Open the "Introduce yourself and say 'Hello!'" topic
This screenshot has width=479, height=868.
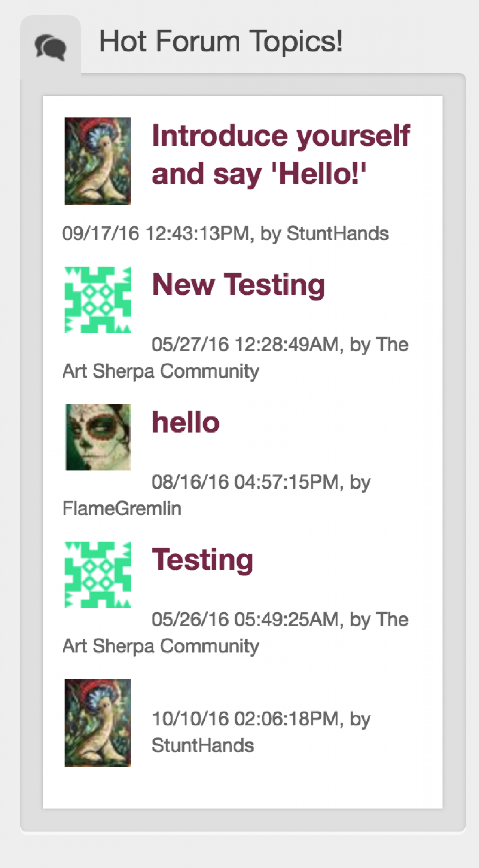point(280,155)
